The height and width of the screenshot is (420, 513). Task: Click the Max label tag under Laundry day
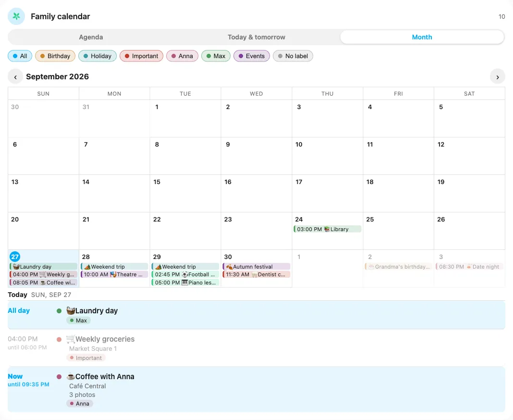(78, 321)
